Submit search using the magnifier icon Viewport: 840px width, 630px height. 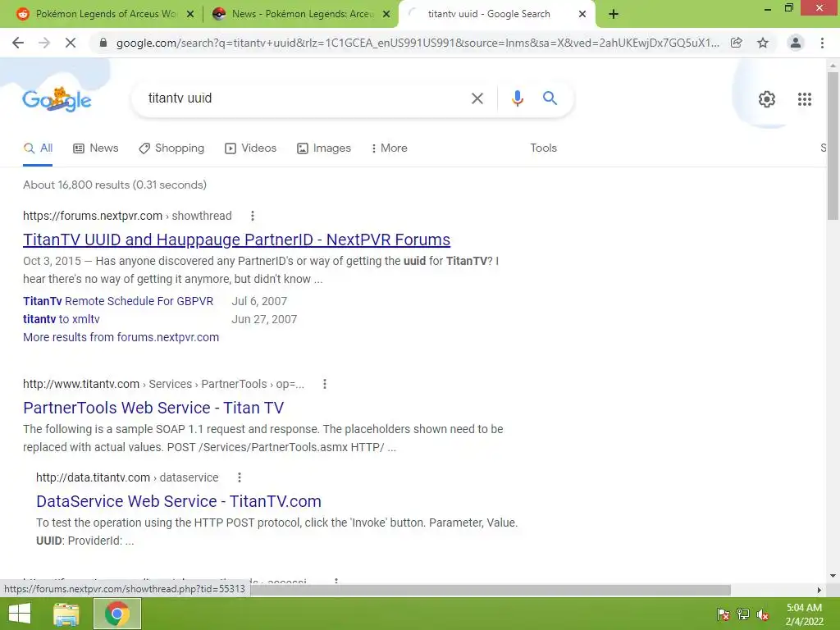(x=550, y=98)
